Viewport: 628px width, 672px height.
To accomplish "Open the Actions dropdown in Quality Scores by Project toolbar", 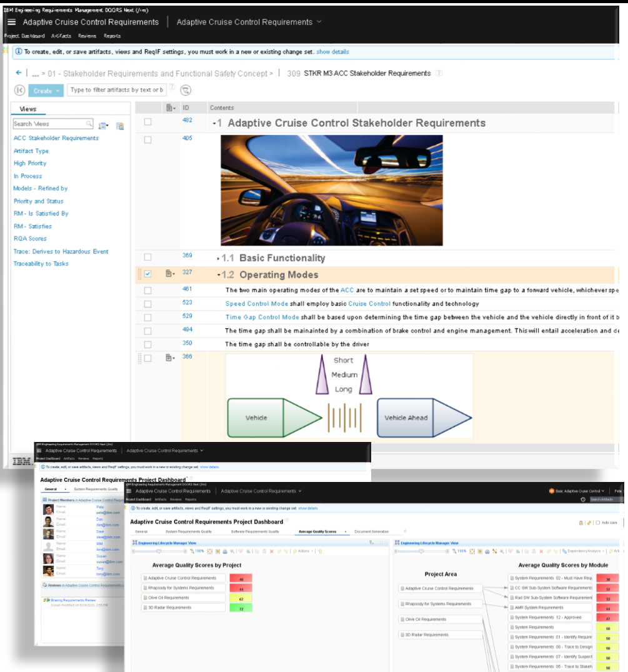I will (303, 551).
